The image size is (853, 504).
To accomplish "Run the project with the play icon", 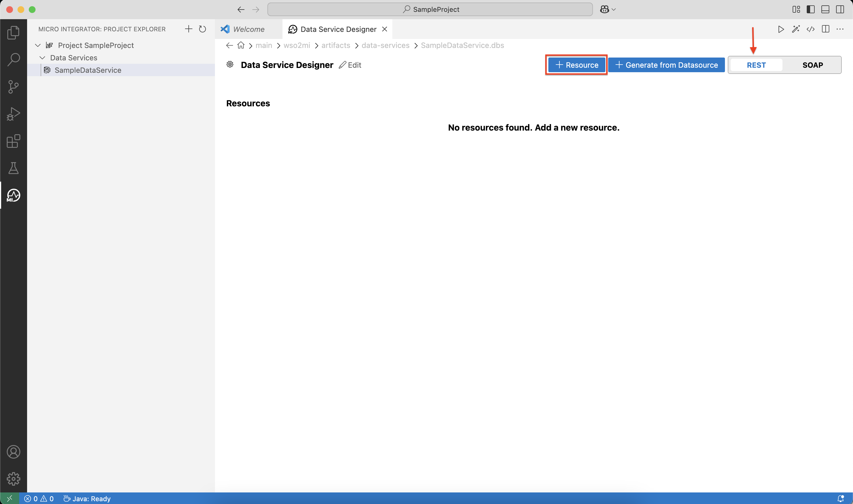I will (781, 29).
